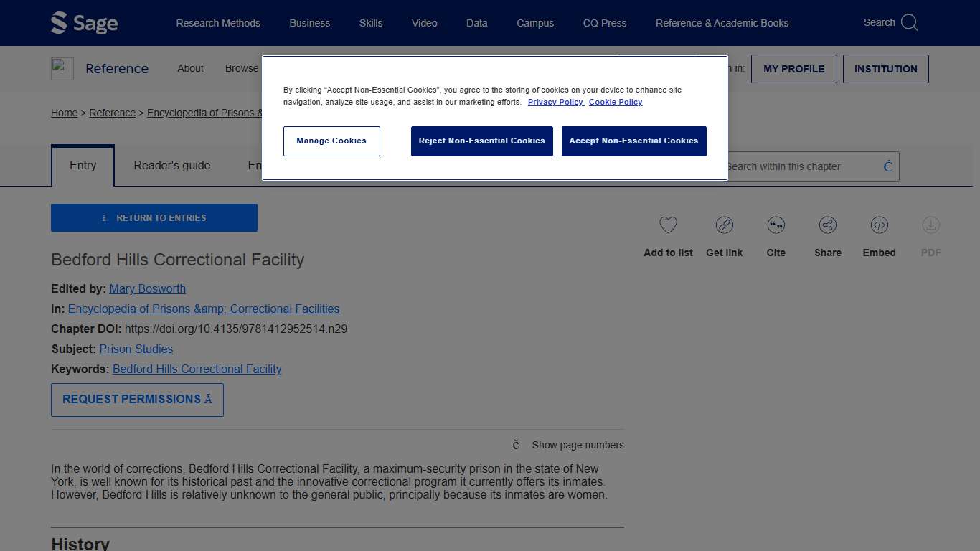This screenshot has width=980, height=551.
Task: Toggle Show page numbers
Action: click(x=577, y=445)
